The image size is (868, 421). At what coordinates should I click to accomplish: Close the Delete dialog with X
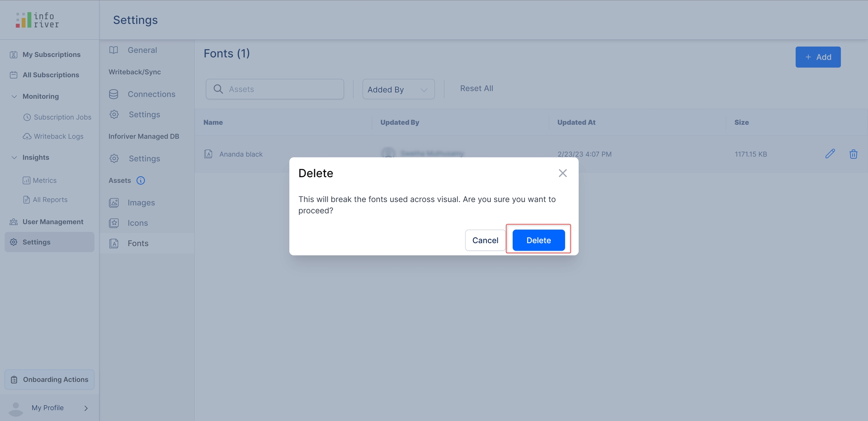562,173
